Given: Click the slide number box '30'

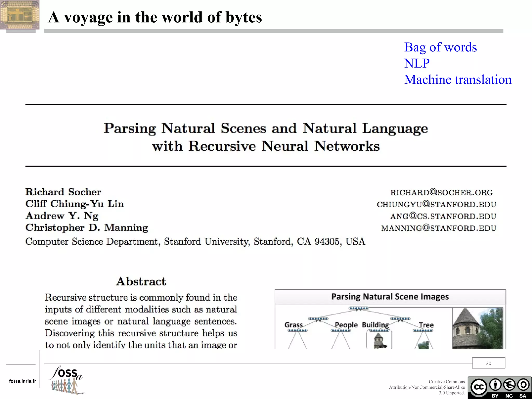Looking at the screenshot, I should (488, 363).
